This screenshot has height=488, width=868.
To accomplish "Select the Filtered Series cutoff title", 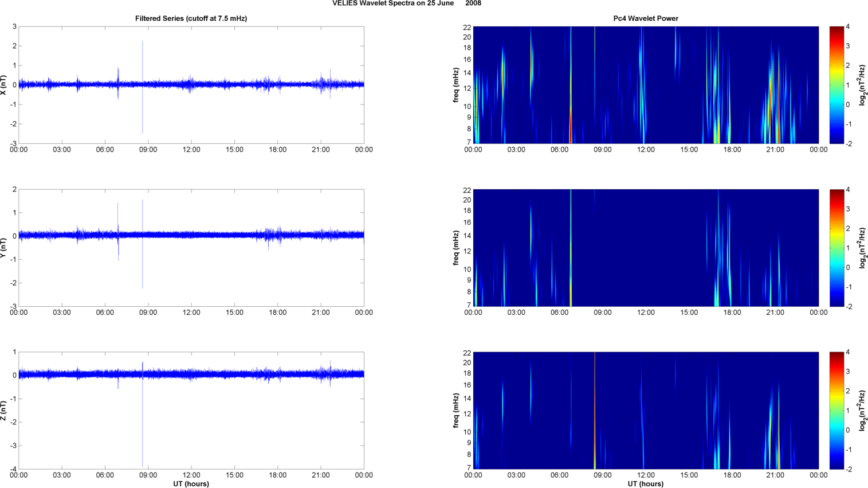I will [x=191, y=18].
